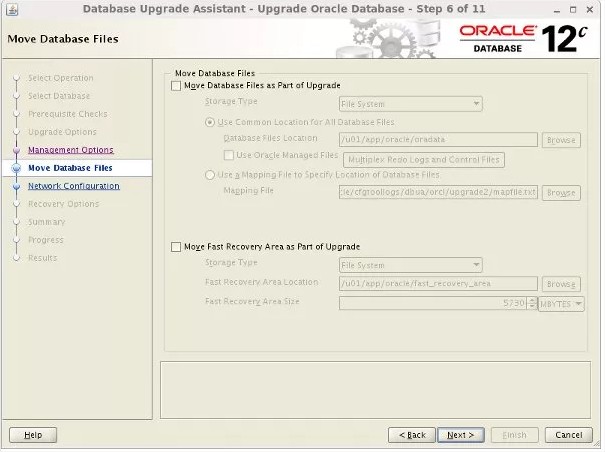Browse for Database Files Location
Screen dimensions: 605x452
pyautogui.click(x=561, y=140)
